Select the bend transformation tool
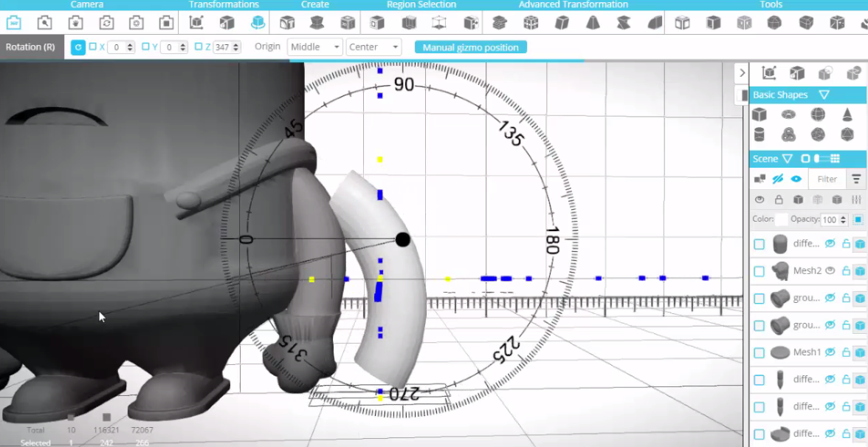This screenshot has width=868, height=447. [x=655, y=23]
